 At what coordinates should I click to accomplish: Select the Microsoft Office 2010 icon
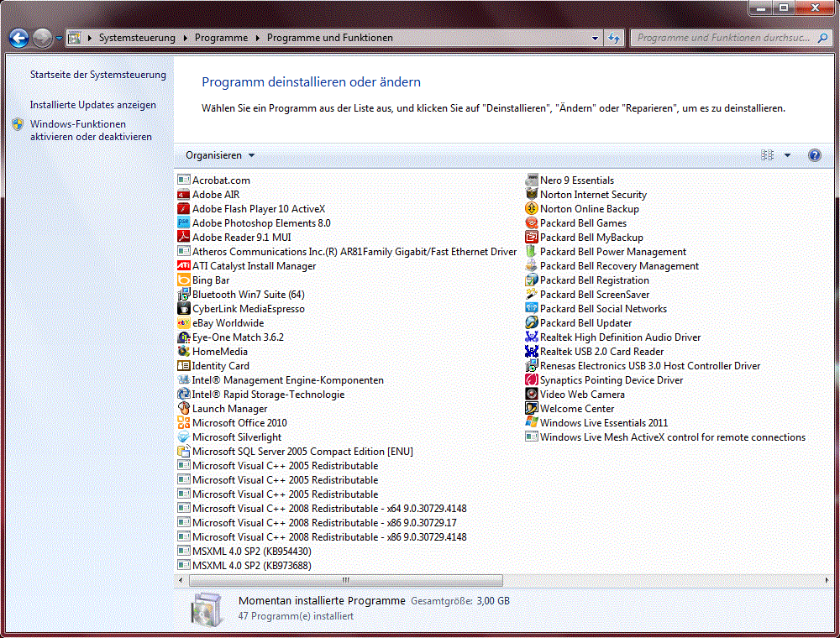pyautogui.click(x=183, y=423)
